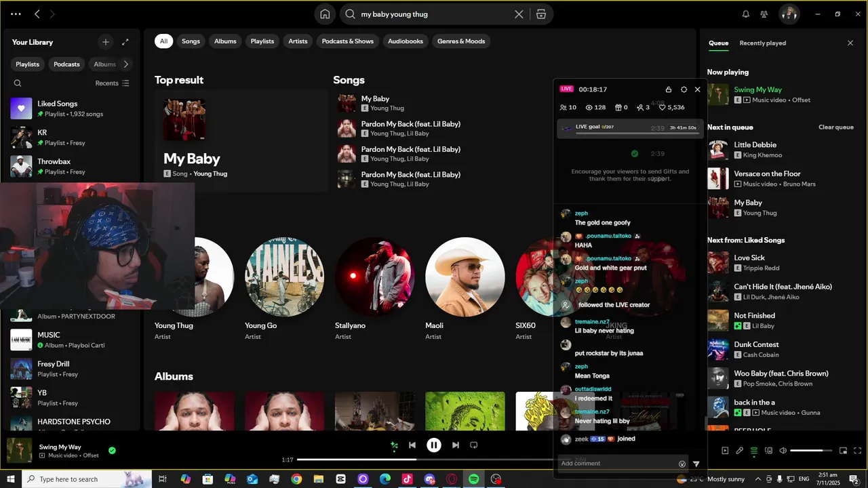
Task: Go to Spotify Home
Action: click(x=325, y=14)
